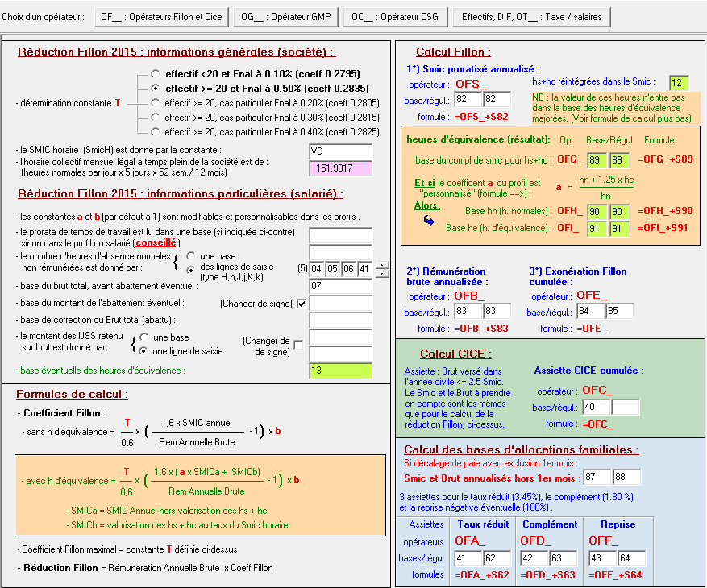Click 'Calcul CICE' section heading

tap(455, 354)
